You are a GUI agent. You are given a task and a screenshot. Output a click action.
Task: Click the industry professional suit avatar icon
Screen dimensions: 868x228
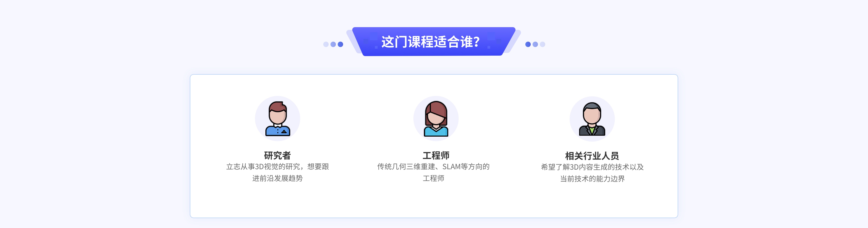pyautogui.click(x=592, y=119)
